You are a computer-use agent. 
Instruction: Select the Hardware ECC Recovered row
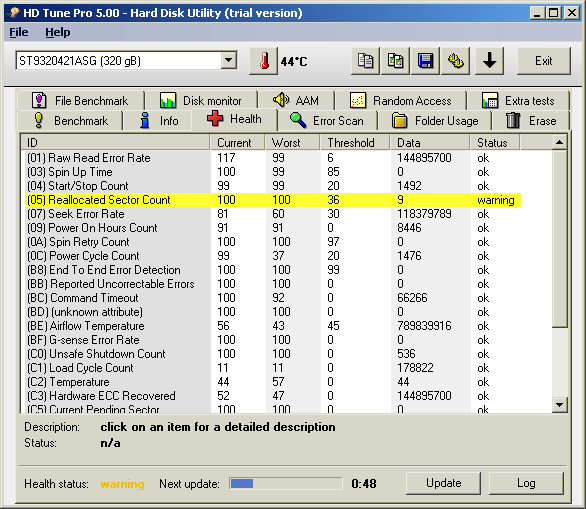(x=273, y=396)
